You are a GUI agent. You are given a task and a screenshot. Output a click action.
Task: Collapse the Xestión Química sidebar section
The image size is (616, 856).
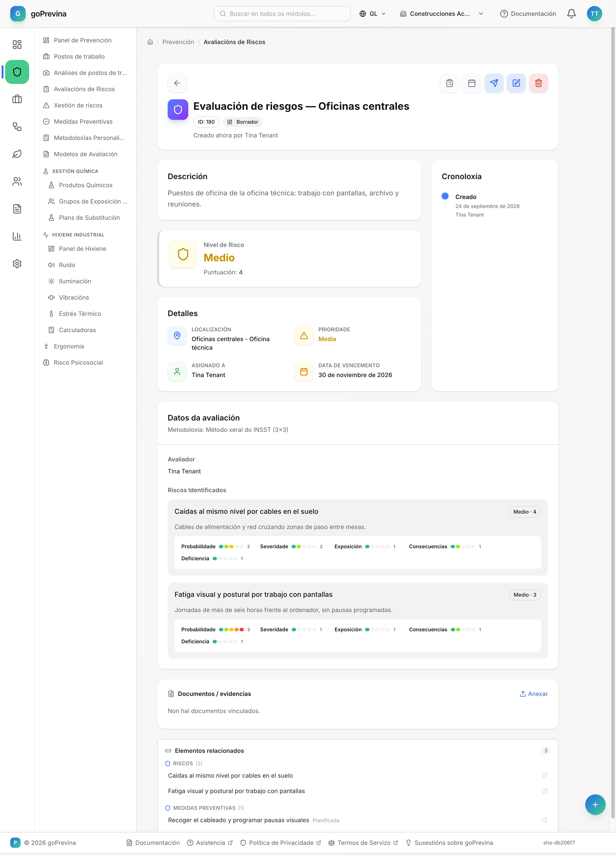pyautogui.click(x=75, y=171)
